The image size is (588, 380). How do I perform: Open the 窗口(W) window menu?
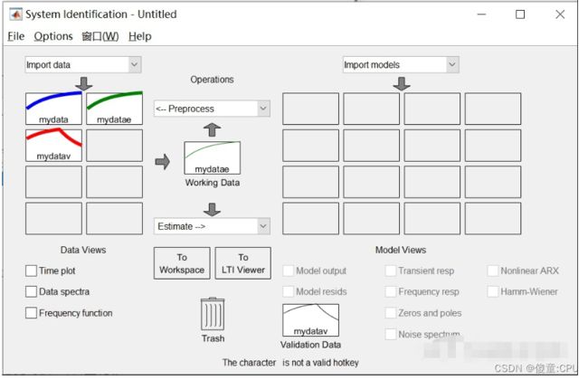100,36
